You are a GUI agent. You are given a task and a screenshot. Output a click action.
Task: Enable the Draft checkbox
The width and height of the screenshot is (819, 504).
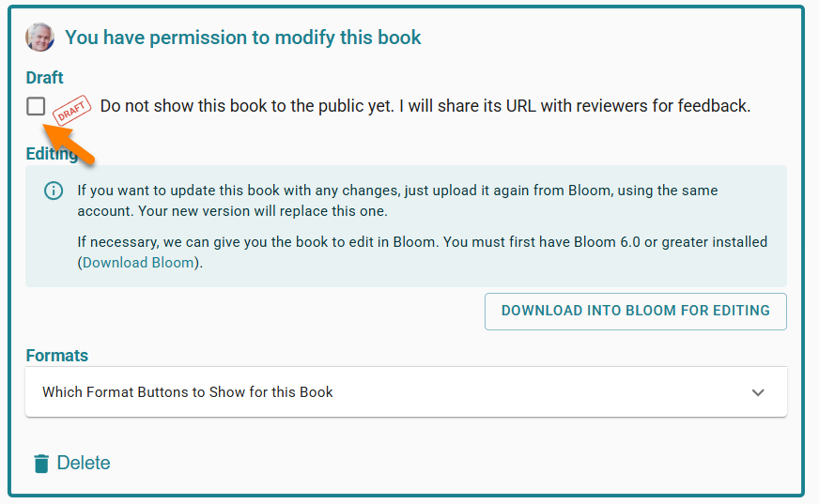click(36, 106)
